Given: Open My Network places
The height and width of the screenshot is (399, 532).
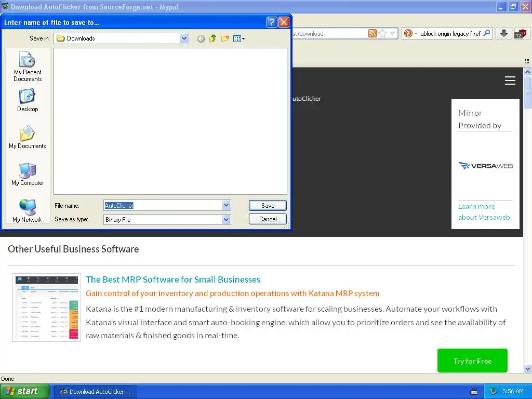Looking at the screenshot, I should click(28, 211).
